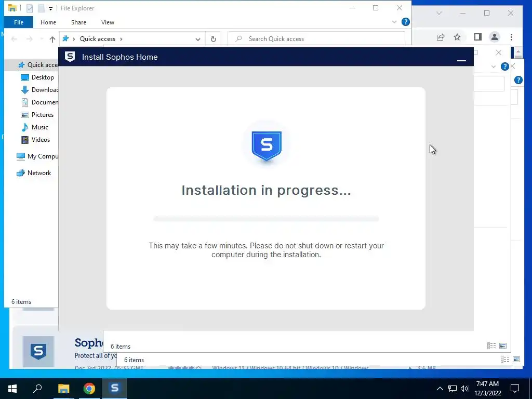
Task: Click Chrome share page icon
Action: coord(441,37)
